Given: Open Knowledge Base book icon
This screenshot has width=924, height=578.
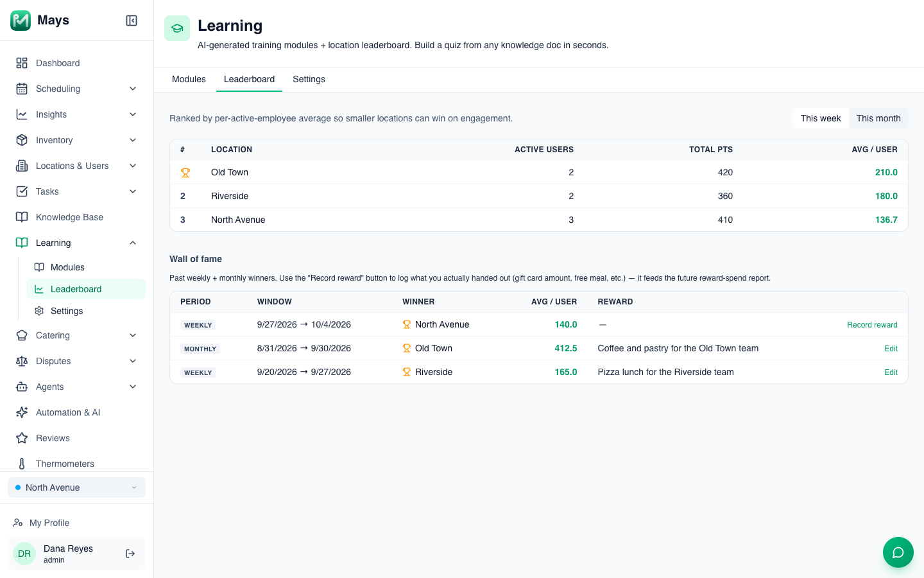Looking at the screenshot, I should coord(22,217).
